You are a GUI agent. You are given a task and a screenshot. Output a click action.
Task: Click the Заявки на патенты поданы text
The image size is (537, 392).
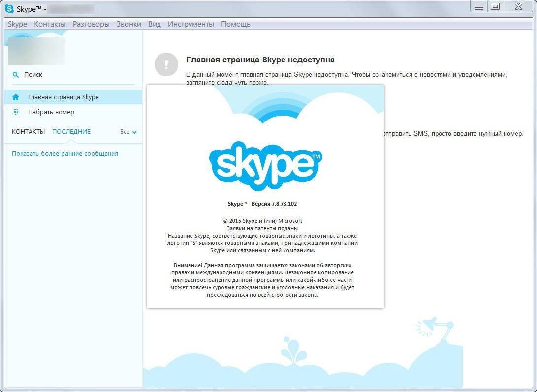[x=262, y=228]
